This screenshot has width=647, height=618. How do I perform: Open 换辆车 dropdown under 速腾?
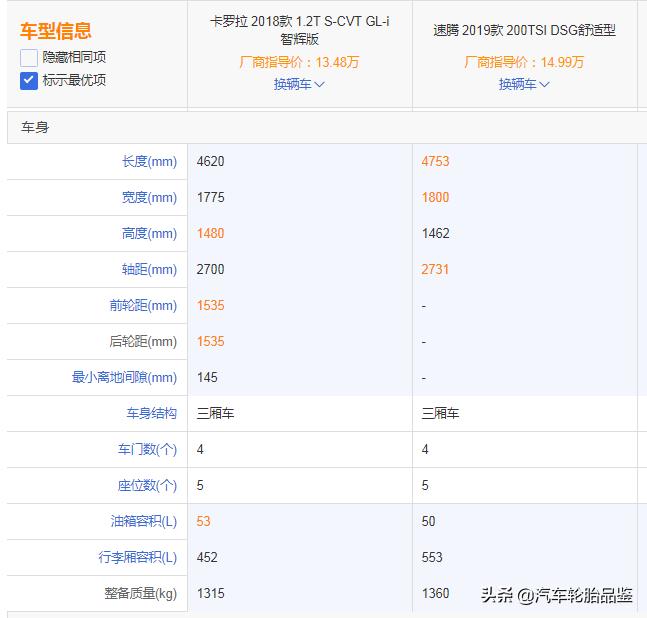click(524, 84)
